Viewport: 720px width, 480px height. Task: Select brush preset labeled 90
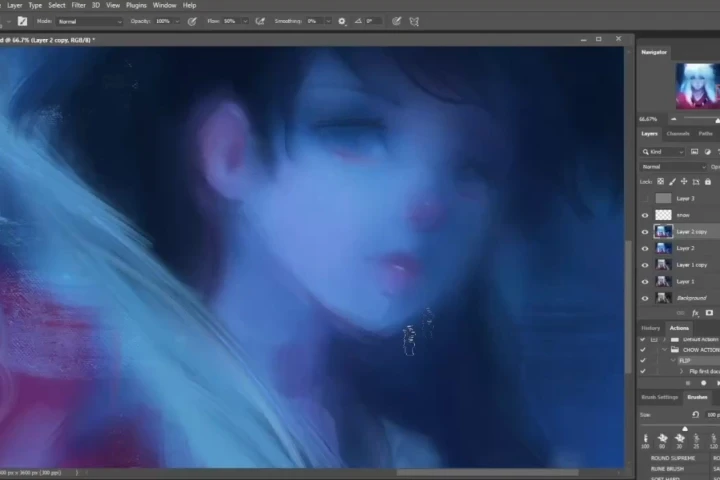(662, 441)
